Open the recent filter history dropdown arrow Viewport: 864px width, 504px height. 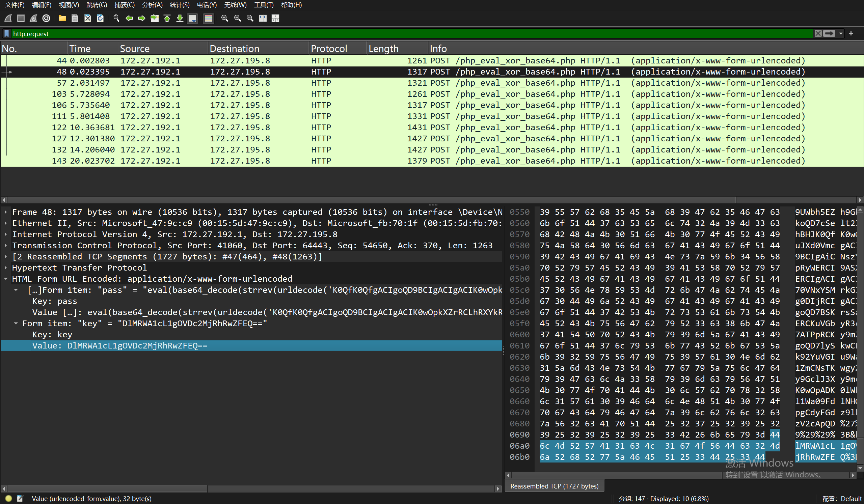(x=841, y=34)
